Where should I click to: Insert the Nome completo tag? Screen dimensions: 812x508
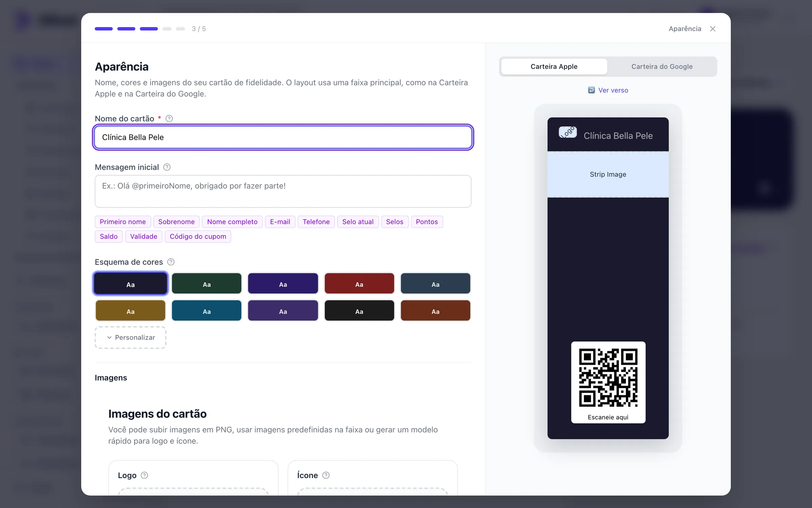(232, 222)
